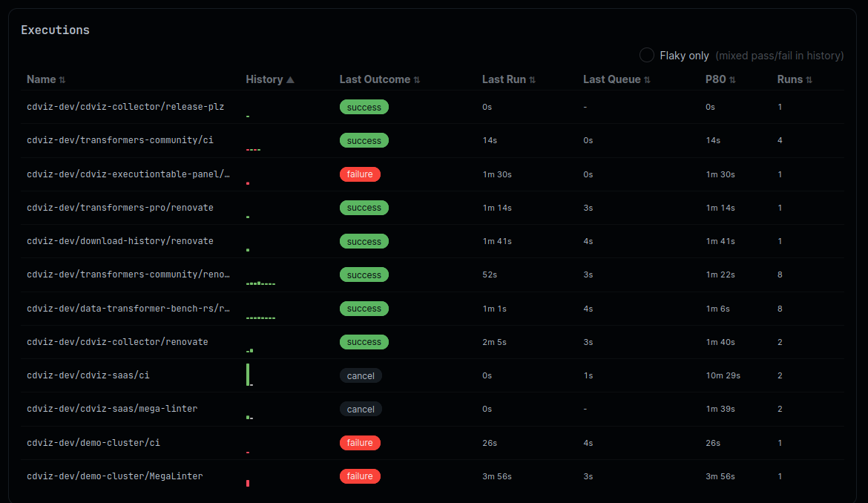The height and width of the screenshot is (503, 868).
Task: Click Last Queue column header label
Action: (x=612, y=79)
